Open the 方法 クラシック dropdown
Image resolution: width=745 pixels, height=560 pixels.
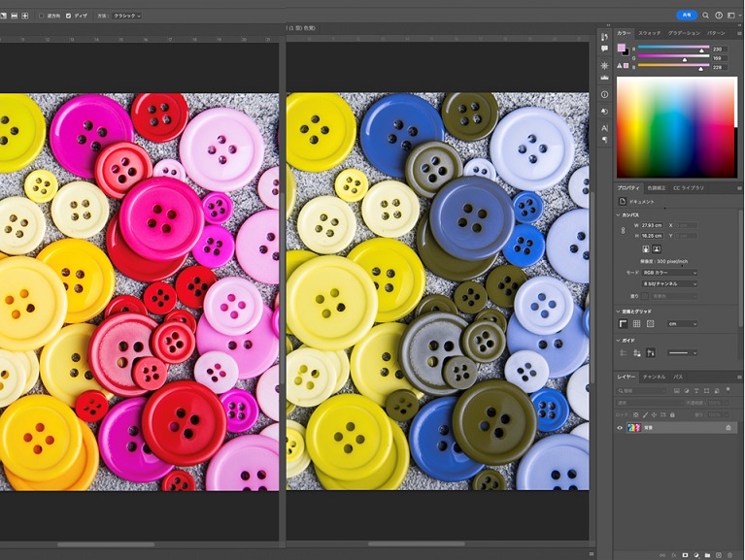tap(127, 16)
